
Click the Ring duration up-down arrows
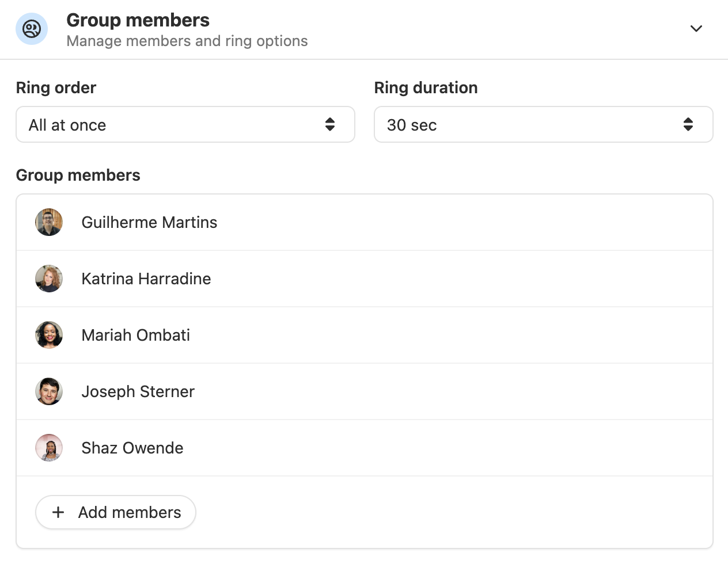(x=688, y=124)
